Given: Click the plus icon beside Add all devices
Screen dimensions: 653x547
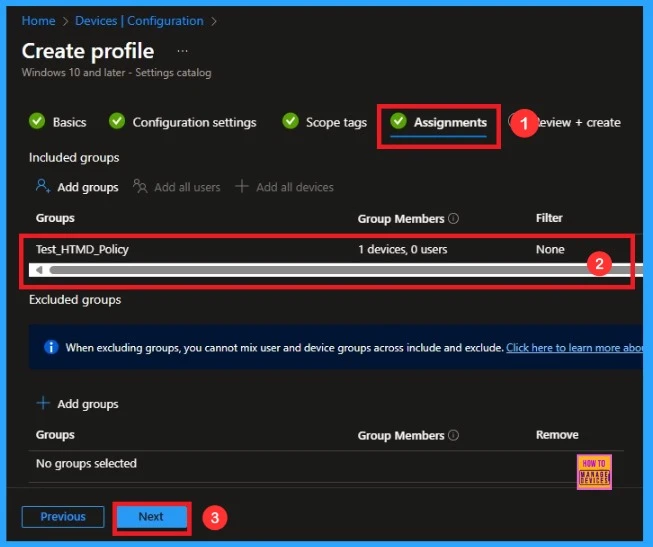Looking at the screenshot, I should (x=242, y=187).
